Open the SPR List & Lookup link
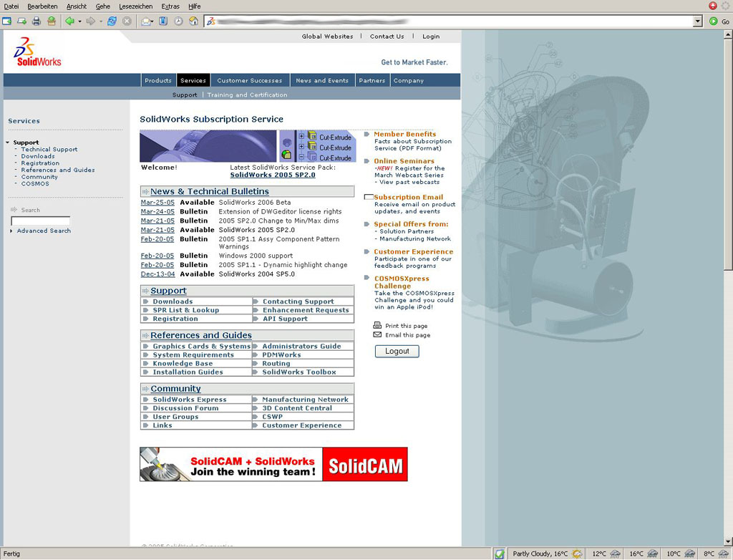This screenshot has width=733, height=560. point(186,310)
